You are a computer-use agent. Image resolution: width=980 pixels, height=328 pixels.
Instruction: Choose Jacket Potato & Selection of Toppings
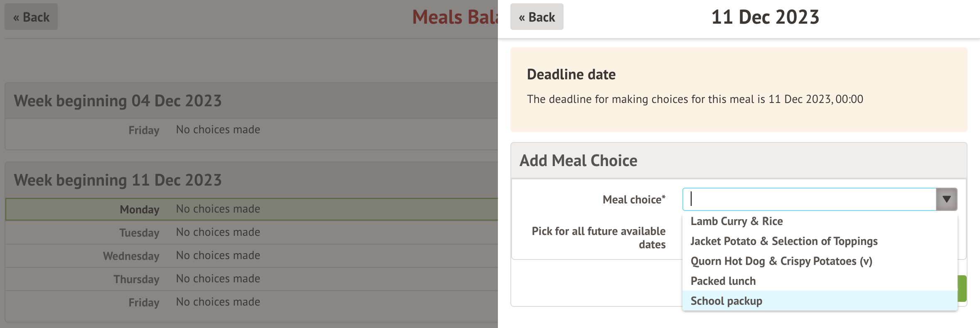click(784, 241)
